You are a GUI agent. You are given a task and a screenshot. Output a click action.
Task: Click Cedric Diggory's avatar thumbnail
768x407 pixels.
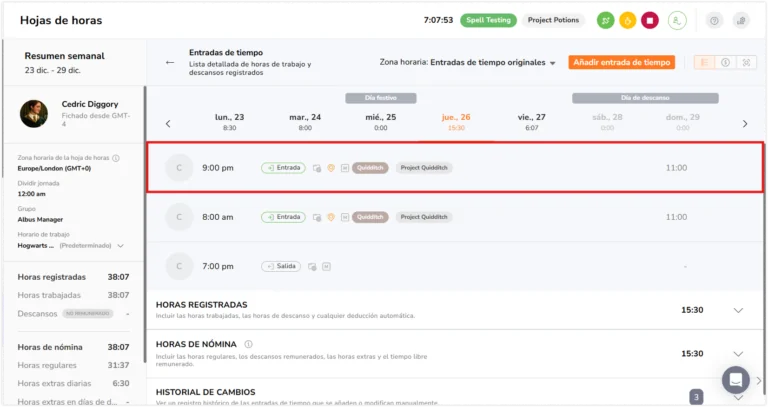pyautogui.click(x=34, y=114)
